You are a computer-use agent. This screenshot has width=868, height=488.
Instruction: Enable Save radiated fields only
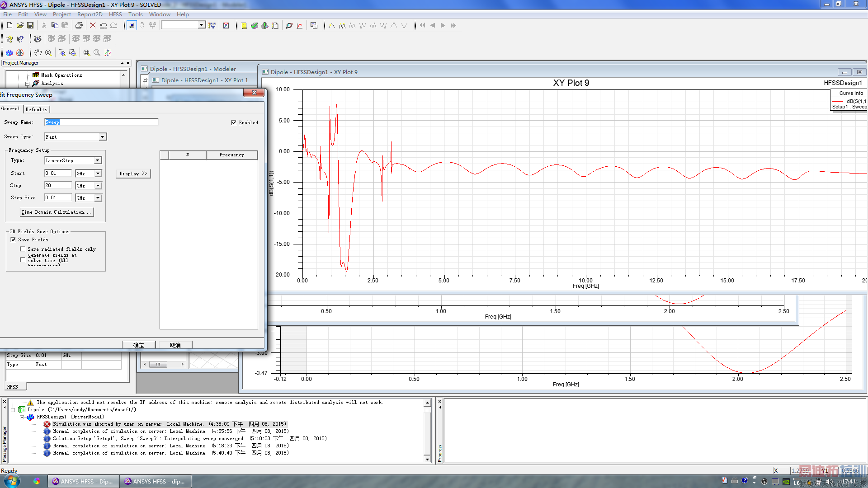click(x=23, y=249)
